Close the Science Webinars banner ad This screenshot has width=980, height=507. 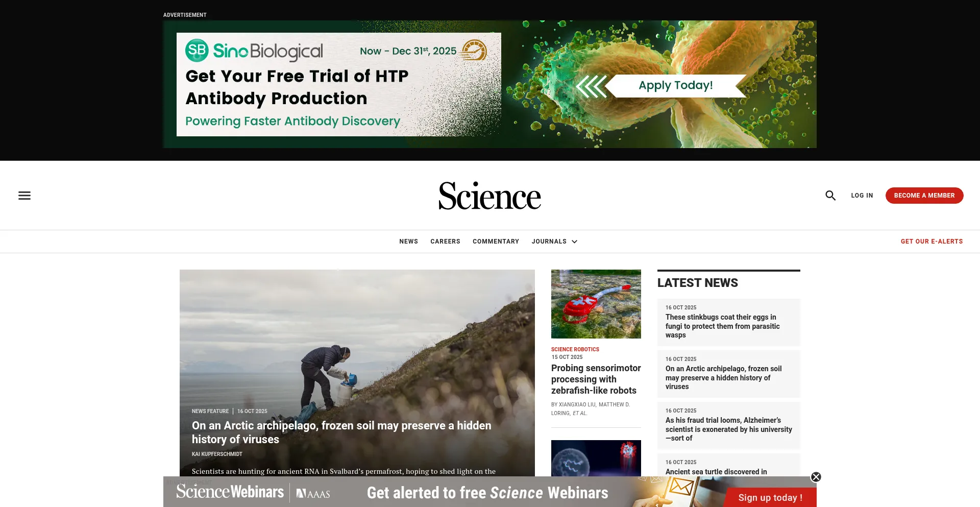[816, 477]
